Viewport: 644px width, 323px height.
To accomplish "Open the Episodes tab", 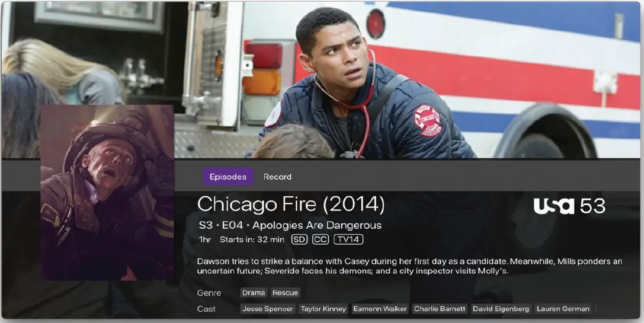I will click(x=228, y=177).
